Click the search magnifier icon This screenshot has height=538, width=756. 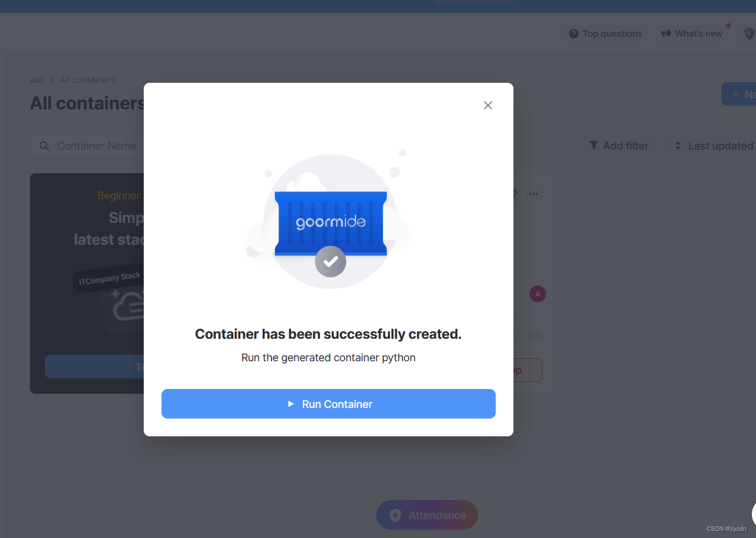[44, 145]
